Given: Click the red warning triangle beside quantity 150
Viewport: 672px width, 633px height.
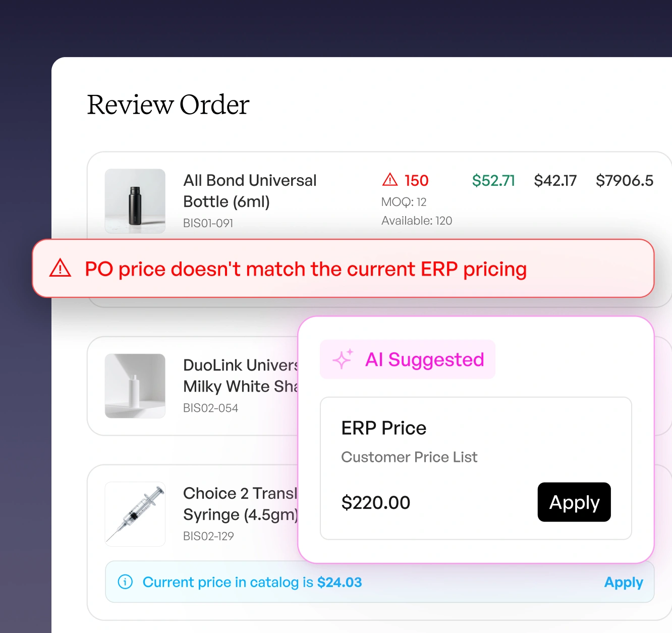Looking at the screenshot, I should (390, 180).
